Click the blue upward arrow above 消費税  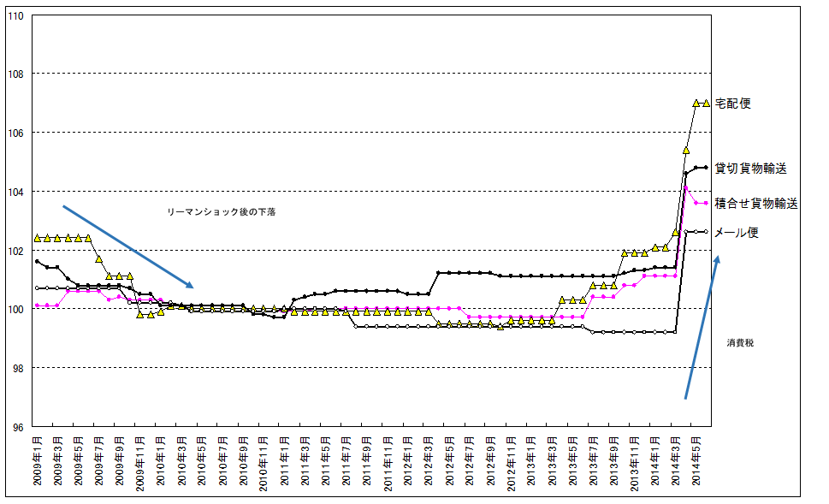(x=702, y=327)
